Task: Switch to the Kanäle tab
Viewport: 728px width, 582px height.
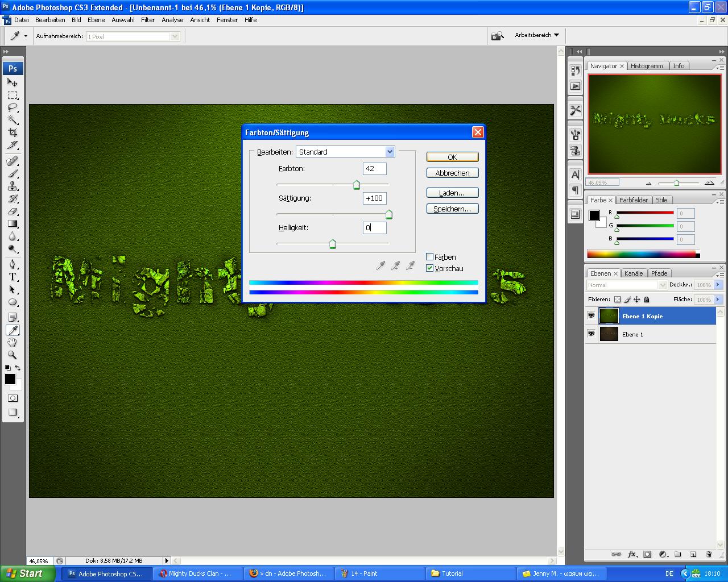Action: [633, 273]
